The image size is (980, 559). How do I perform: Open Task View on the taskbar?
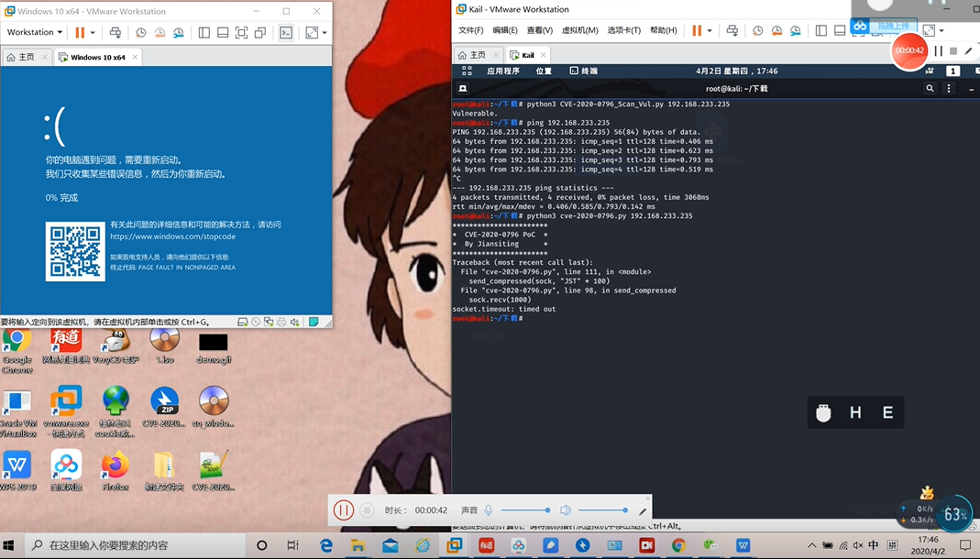click(292, 545)
